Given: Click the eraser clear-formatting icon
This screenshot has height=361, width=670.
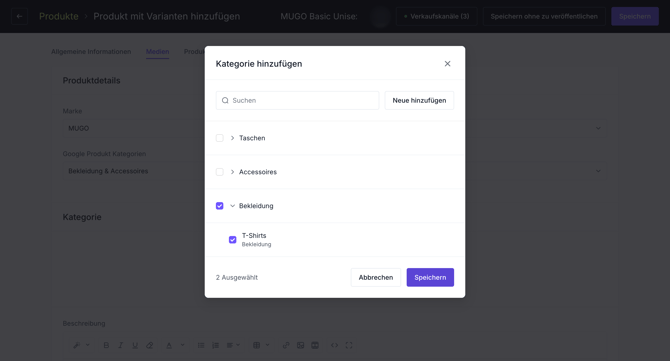Looking at the screenshot, I should point(150,345).
